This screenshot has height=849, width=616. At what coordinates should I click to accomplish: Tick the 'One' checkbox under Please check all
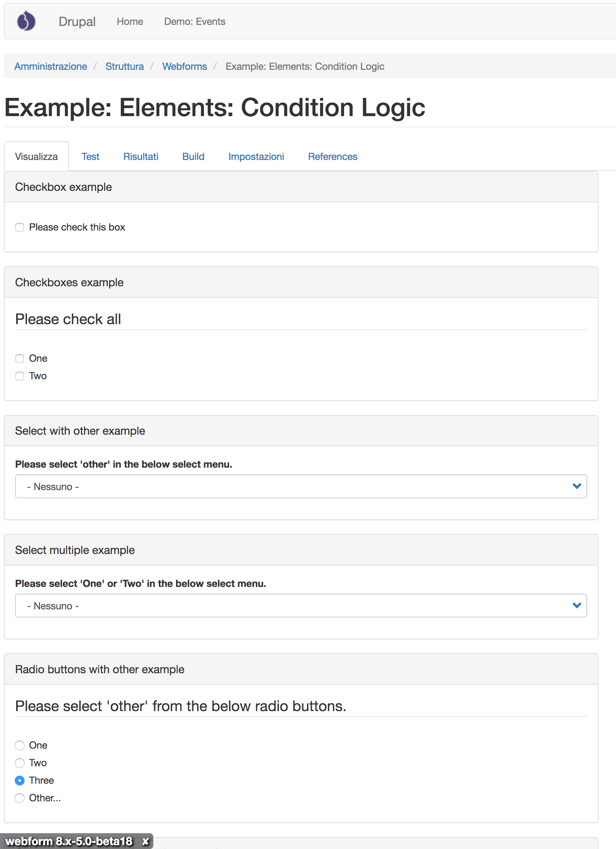(x=19, y=358)
